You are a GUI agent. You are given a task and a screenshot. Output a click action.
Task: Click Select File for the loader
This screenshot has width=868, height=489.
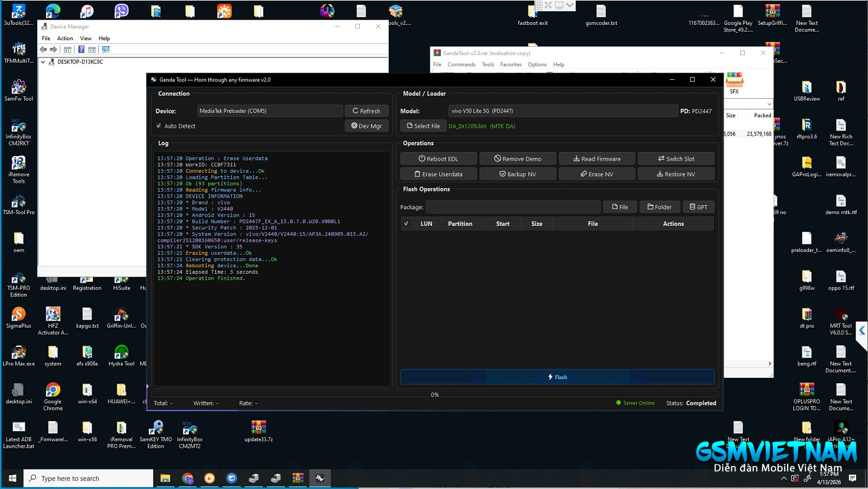423,126
